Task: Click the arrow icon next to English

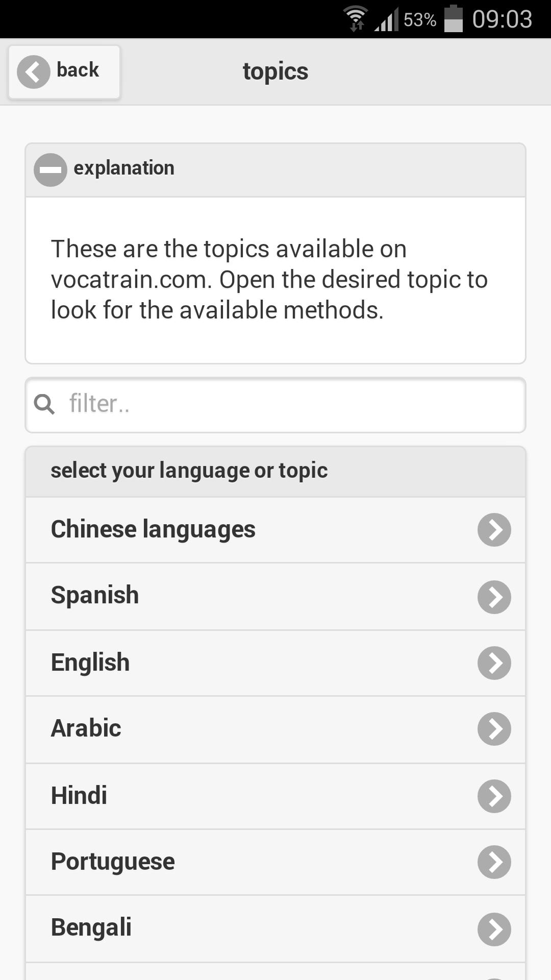Action: pyautogui.click(x=493, y=663)
